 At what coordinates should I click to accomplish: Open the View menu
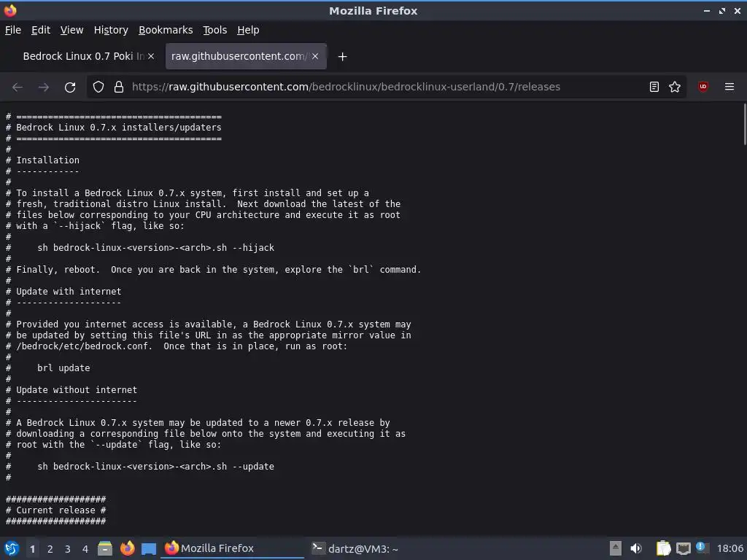click(x=71, y=30)
